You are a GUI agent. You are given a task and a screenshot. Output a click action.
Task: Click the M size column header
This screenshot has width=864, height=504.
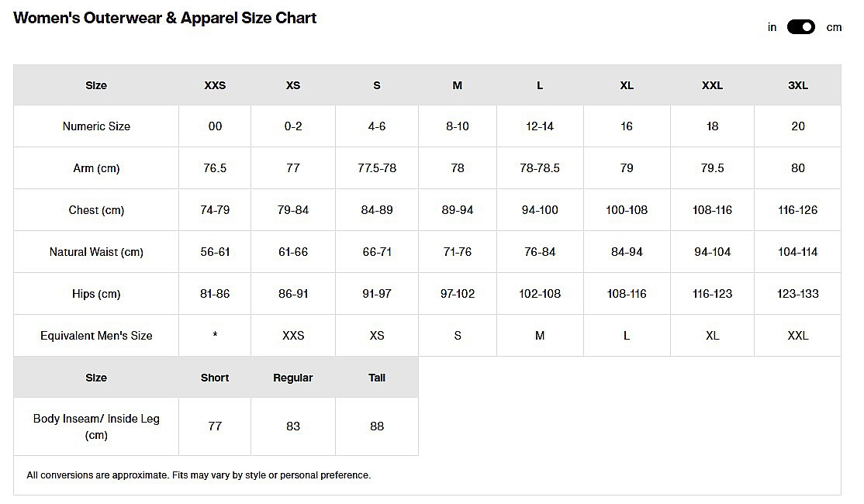click(458, 85)
